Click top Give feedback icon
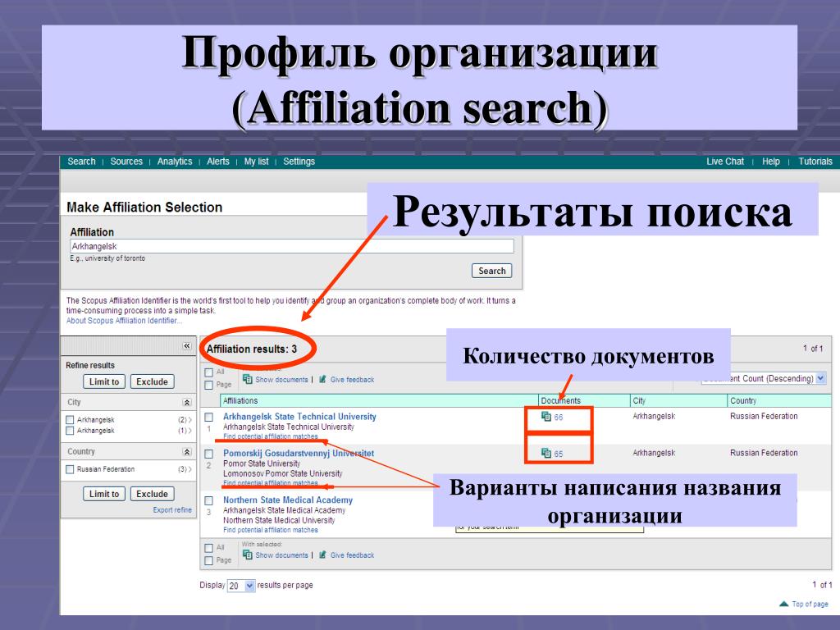Image resolution: width=840 pixels, height=630 pixels. click(322, 379)
